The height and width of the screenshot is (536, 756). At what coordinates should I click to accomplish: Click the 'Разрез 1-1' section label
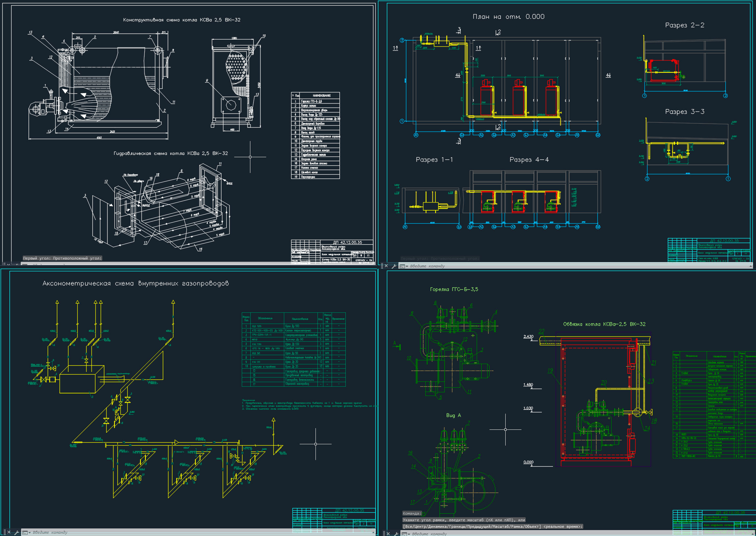(434, 160)
